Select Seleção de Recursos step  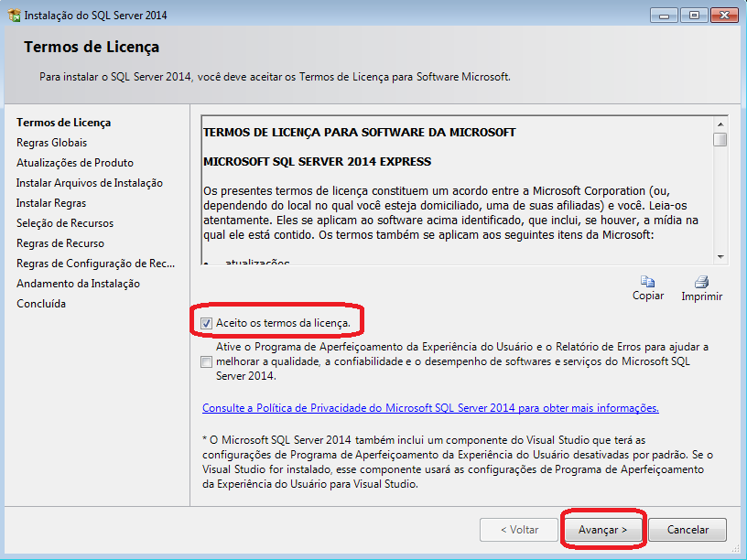[65, 223]
